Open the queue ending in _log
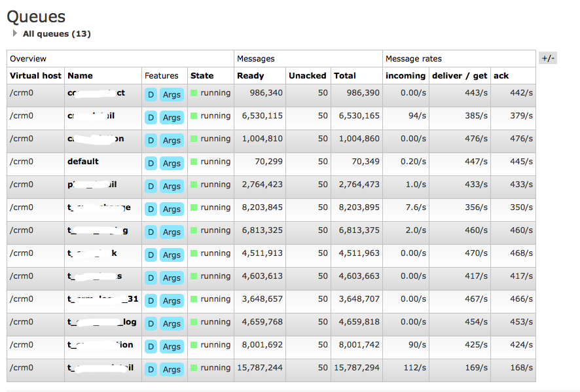This screenshot has width=580, height=392. pyautogui.click(x=101, y=322)
